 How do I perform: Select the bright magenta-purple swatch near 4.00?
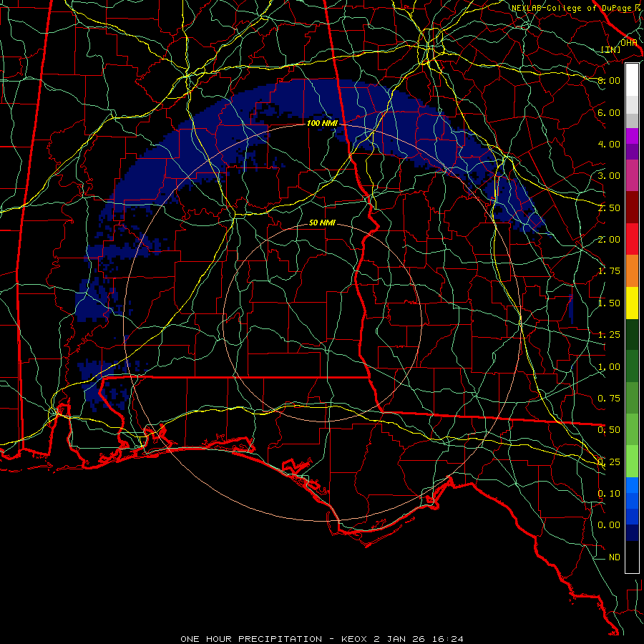point(632,136)
